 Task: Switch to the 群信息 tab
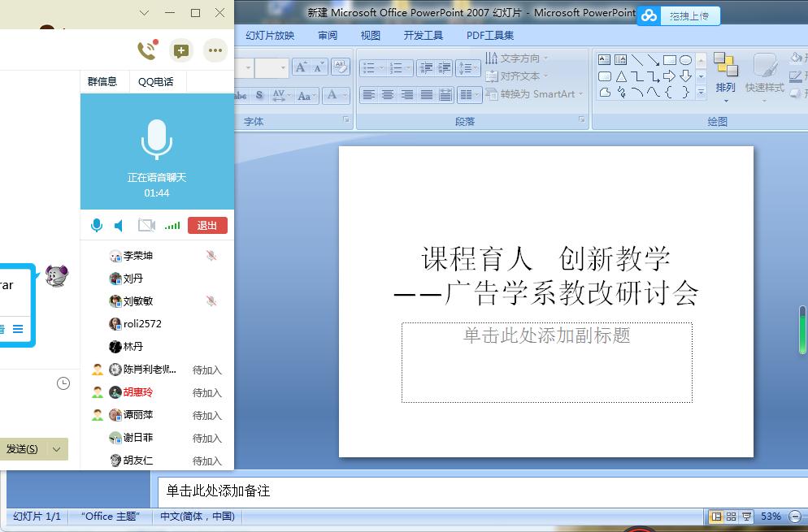click(x=102, y=81)
